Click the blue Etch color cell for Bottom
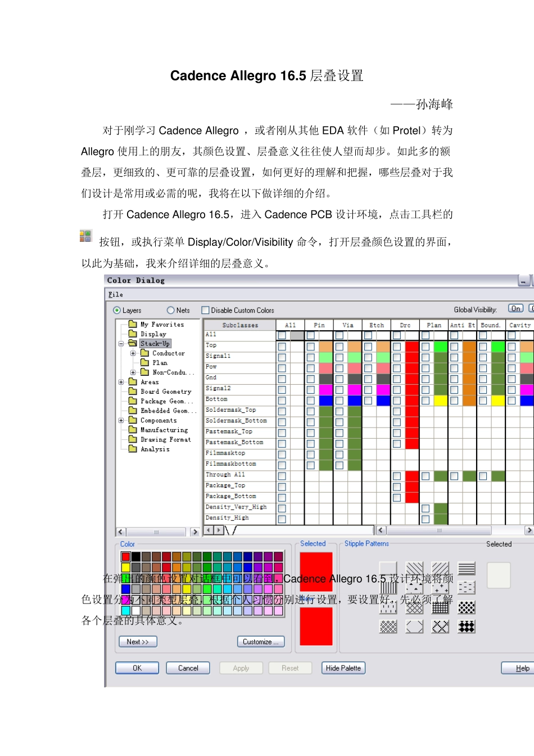This screenshot has width=534, height=756. point(384,400)
